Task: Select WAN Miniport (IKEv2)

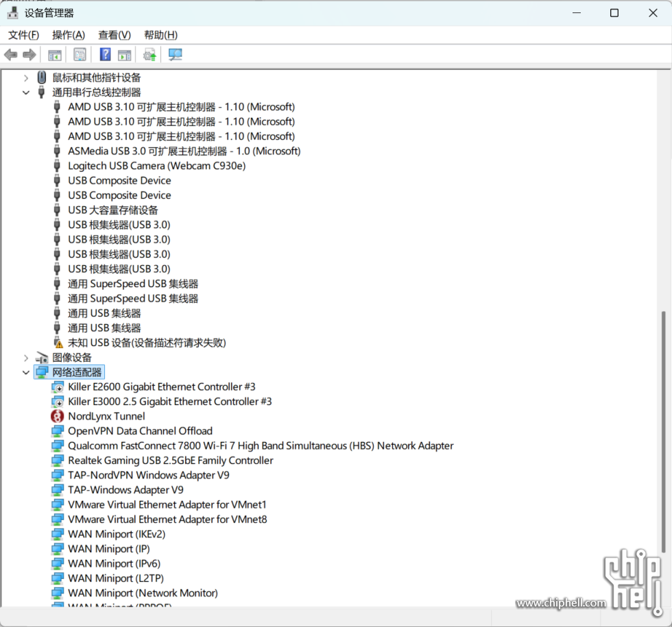Action: click(117, 534)
